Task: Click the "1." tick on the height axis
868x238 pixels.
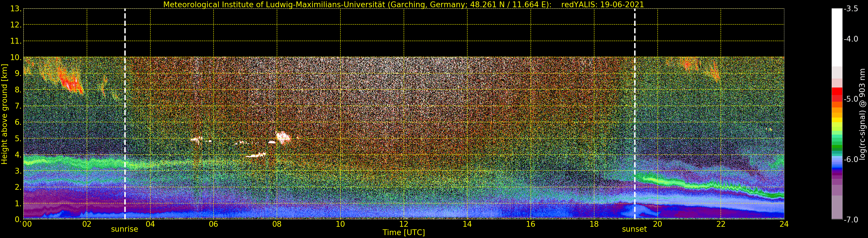Action: coord(18,204)
